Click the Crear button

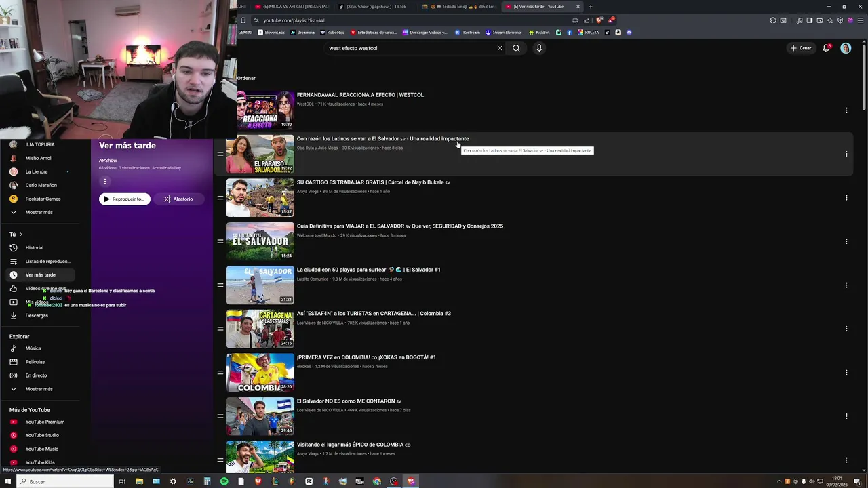click(801, 48)
